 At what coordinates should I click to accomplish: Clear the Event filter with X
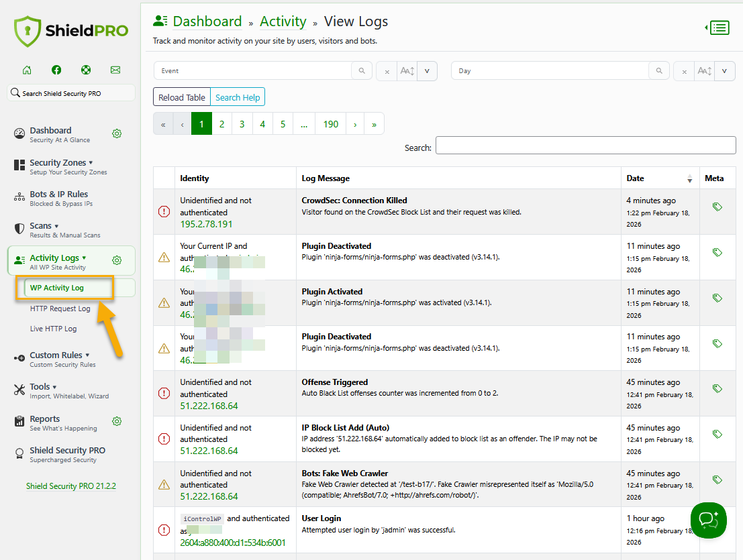(x=387, y=72)
